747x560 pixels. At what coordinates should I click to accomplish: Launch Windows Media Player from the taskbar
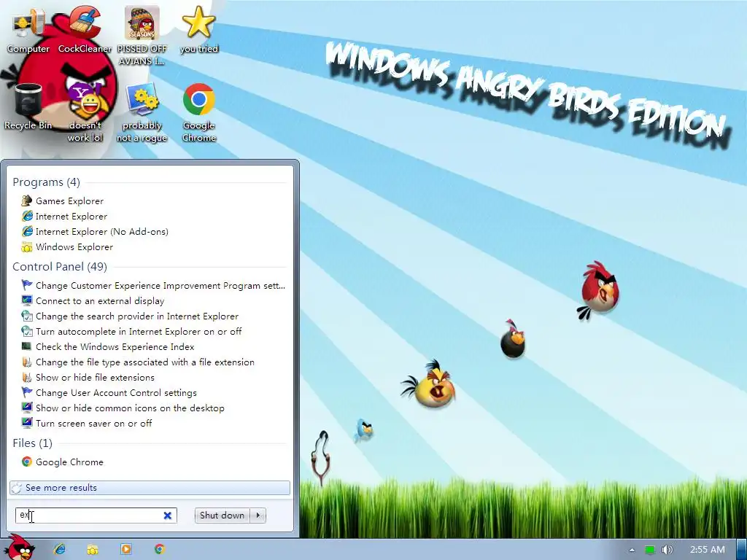tap(126, 549)
